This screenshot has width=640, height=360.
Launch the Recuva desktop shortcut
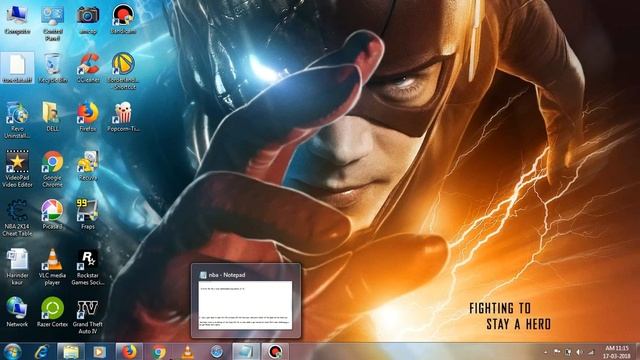point(88,165)
